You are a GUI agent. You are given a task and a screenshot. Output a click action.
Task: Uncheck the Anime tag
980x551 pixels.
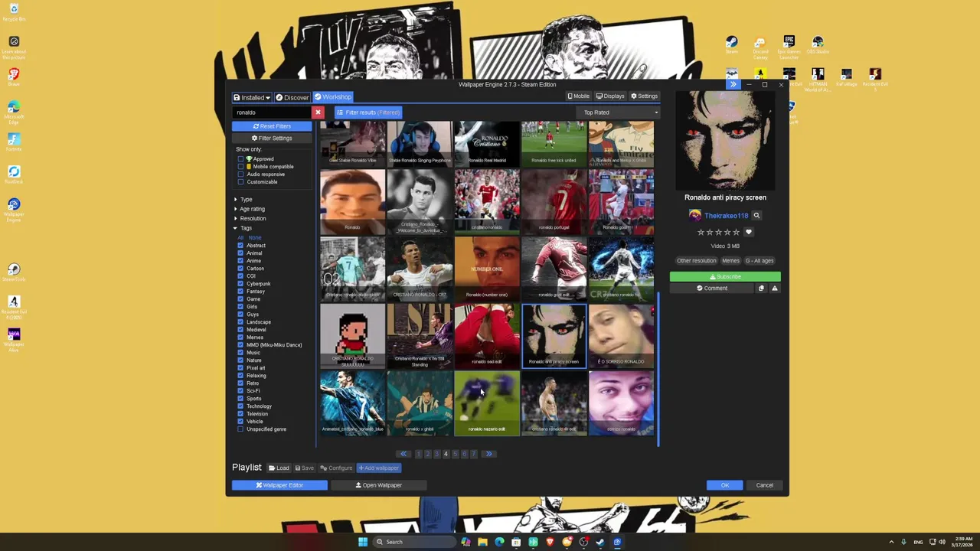click(x=240, y=261)
